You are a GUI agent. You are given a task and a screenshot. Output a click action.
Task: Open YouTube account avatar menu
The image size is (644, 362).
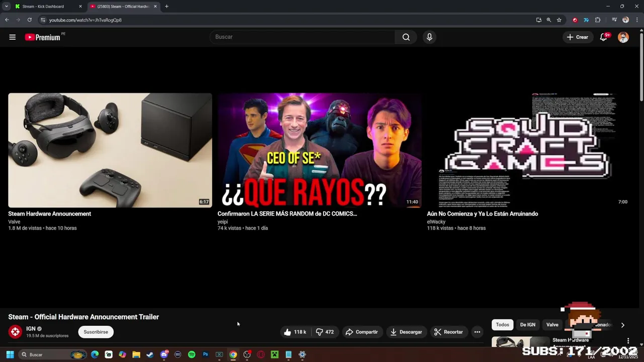click(623, 37)
